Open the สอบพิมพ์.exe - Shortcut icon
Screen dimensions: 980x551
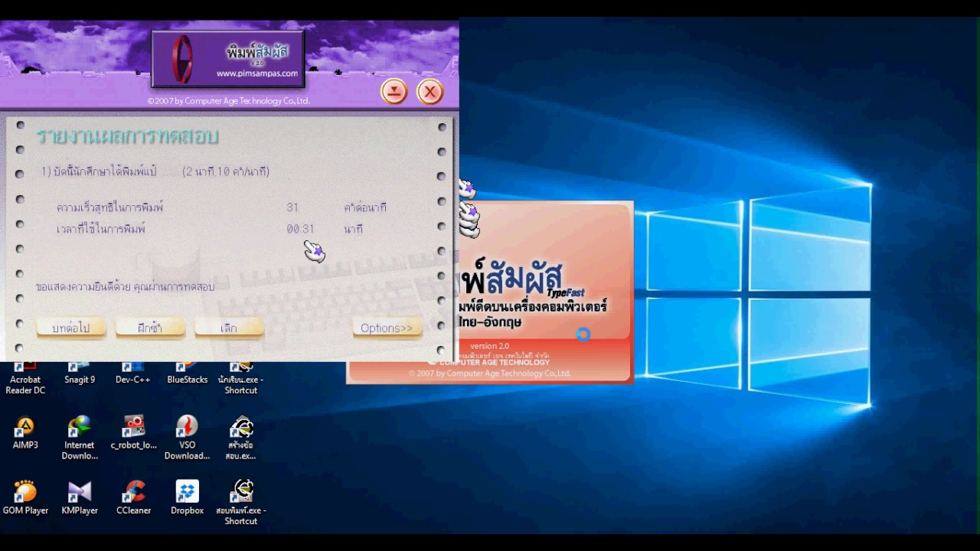241,503
